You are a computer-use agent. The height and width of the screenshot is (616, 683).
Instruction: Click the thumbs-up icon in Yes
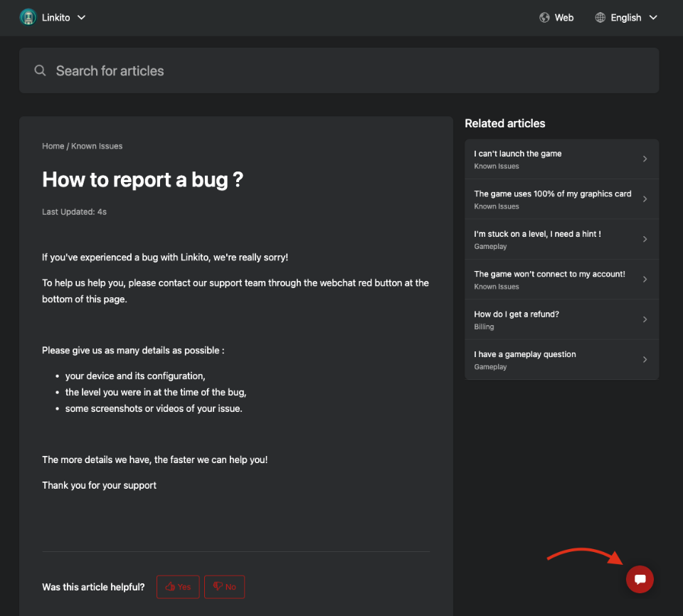tap(170, 586)
